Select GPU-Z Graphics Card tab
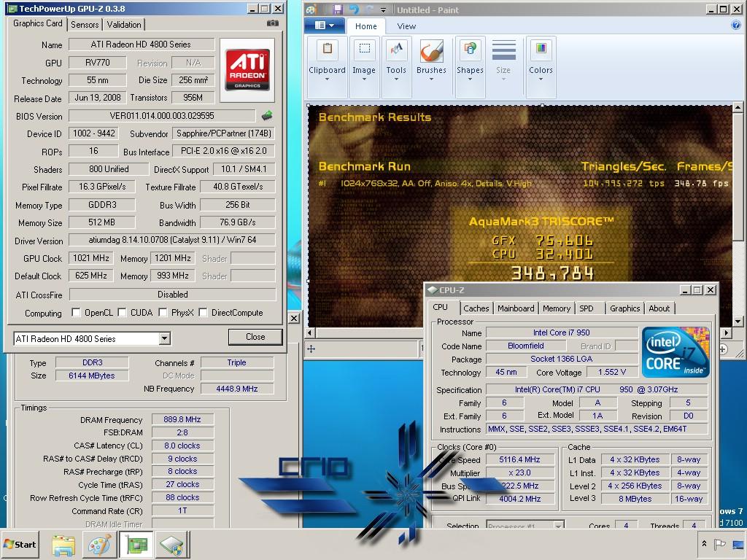Screen dimensions: 747x560 [x=38, y=23]
